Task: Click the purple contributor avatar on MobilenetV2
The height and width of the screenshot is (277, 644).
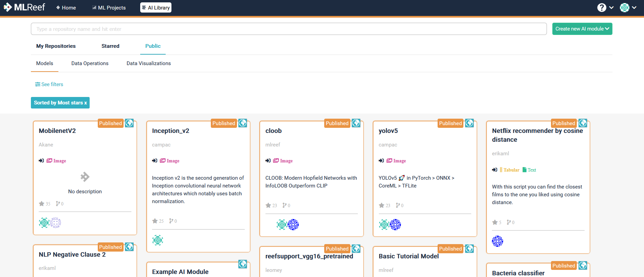Action: point(55,223)
